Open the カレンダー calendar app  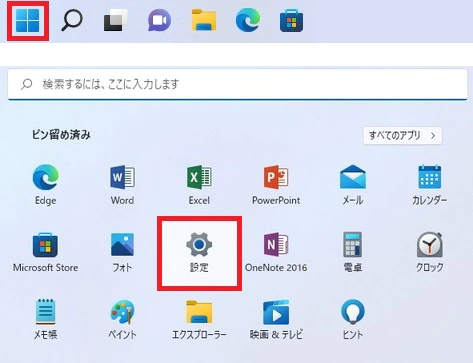point(429,184)
